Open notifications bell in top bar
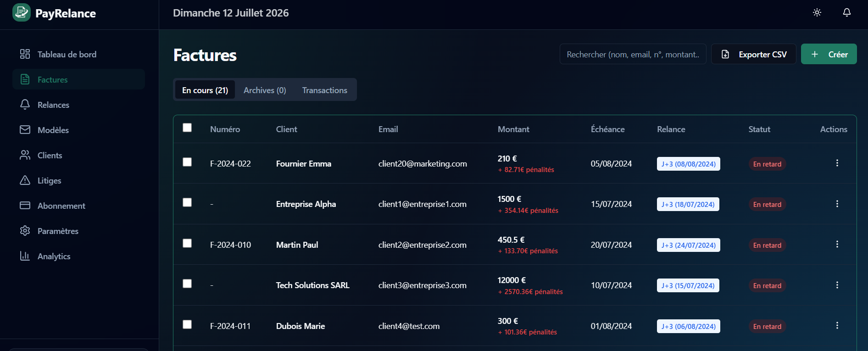This screenshot has width=868, height=351. tap(847, 13)
